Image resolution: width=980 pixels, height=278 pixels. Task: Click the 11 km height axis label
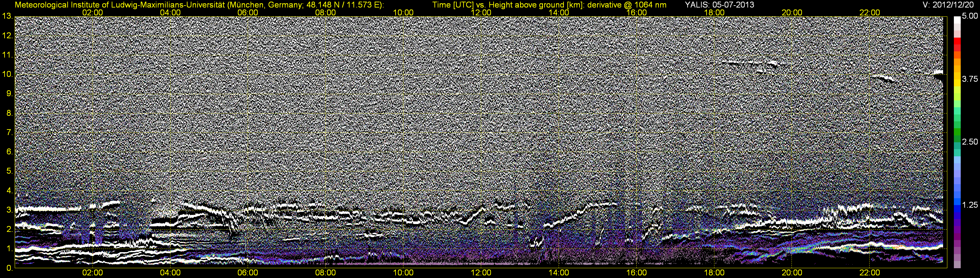[7, 55]
